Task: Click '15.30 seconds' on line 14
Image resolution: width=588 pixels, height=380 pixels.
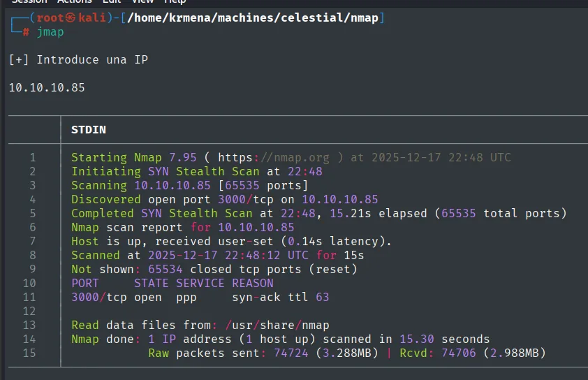Action: click(444, 339)
